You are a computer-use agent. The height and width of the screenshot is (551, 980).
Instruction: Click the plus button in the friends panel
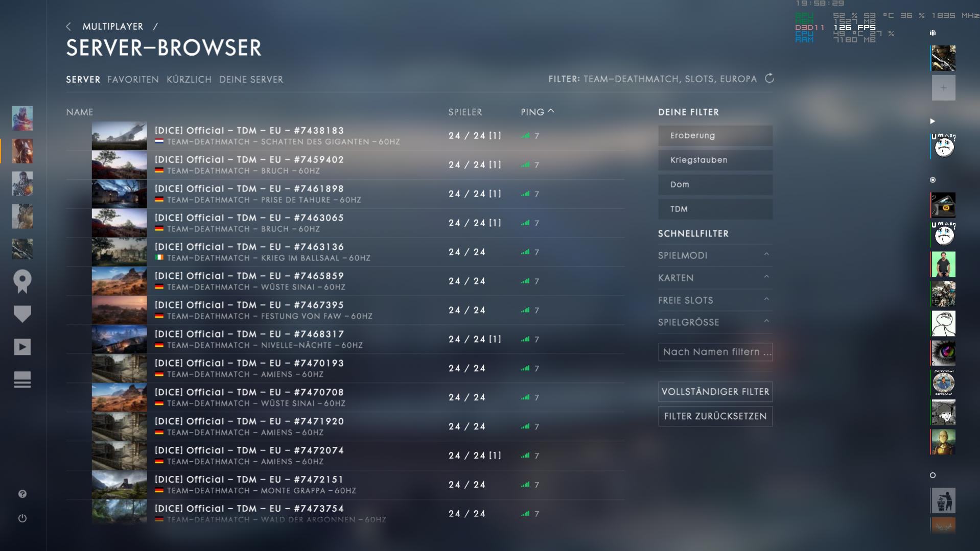pyautogui.click(x=943, y=88)
